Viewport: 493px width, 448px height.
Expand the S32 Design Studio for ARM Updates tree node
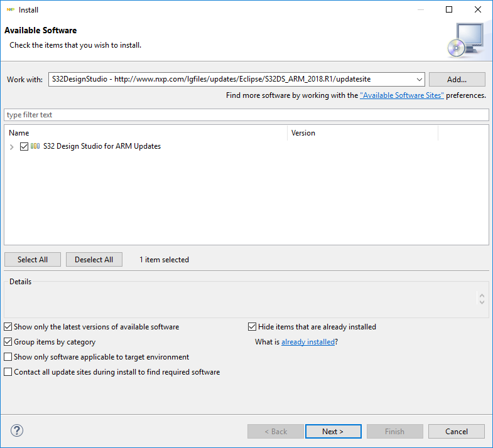tap(12, 147)
